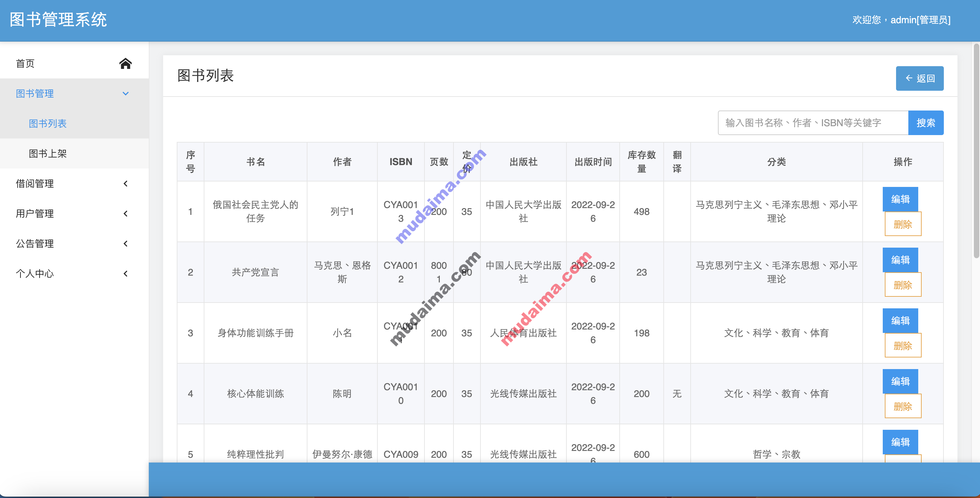Click the 搜索 search button
The height and width of the screenshot is (498, 980).
tap(926, 123)
